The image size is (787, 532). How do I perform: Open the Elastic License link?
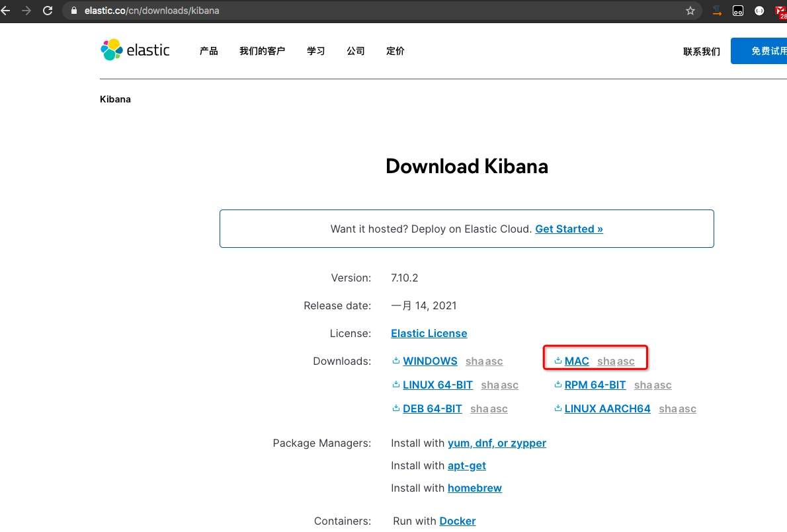tap(429, 334)
